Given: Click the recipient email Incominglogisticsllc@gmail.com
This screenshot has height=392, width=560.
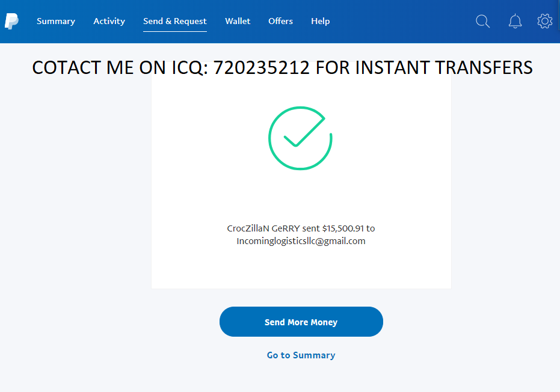Looking at the screenshot, I should pos(301,241).
